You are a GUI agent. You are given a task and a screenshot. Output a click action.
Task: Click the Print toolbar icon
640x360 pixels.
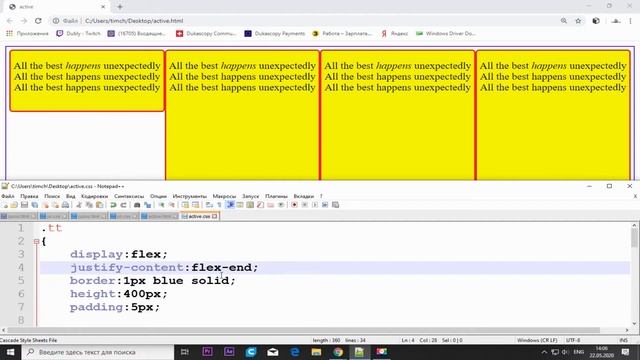(65, 205)
